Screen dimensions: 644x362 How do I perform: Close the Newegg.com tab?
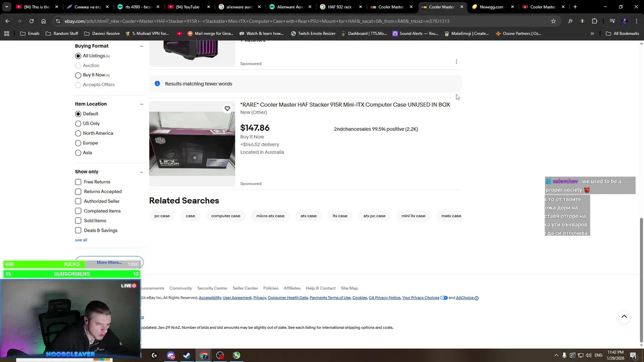(513, 7)
